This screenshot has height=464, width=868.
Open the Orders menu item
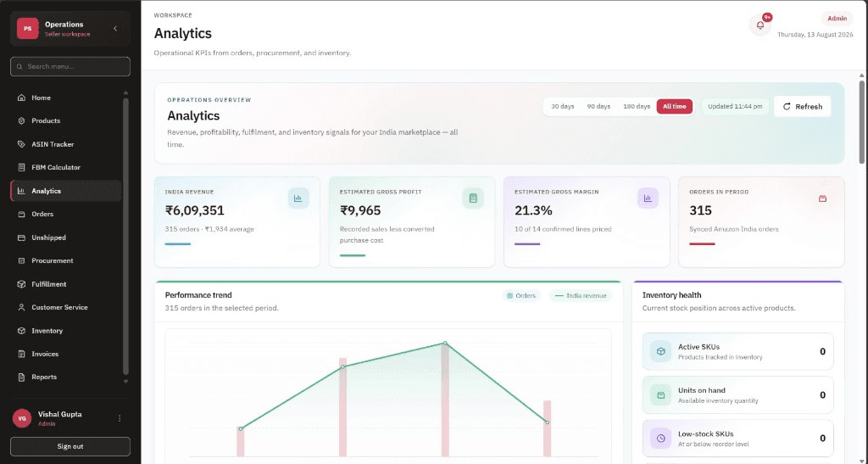66,215
